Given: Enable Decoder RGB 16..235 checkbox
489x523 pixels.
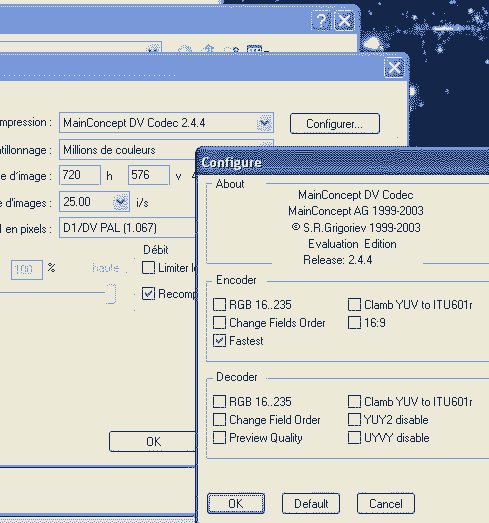Looking at the screenshot, I should pos(219,402).
